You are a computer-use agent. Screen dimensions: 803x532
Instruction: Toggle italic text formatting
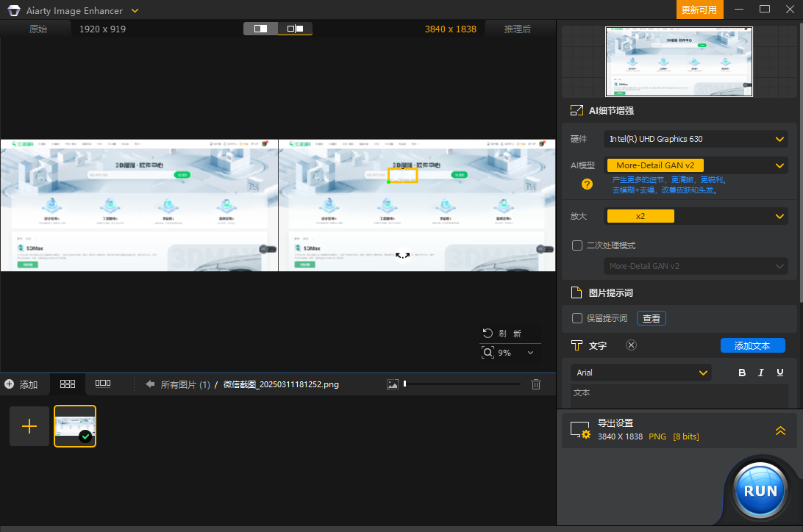[761, 373]
